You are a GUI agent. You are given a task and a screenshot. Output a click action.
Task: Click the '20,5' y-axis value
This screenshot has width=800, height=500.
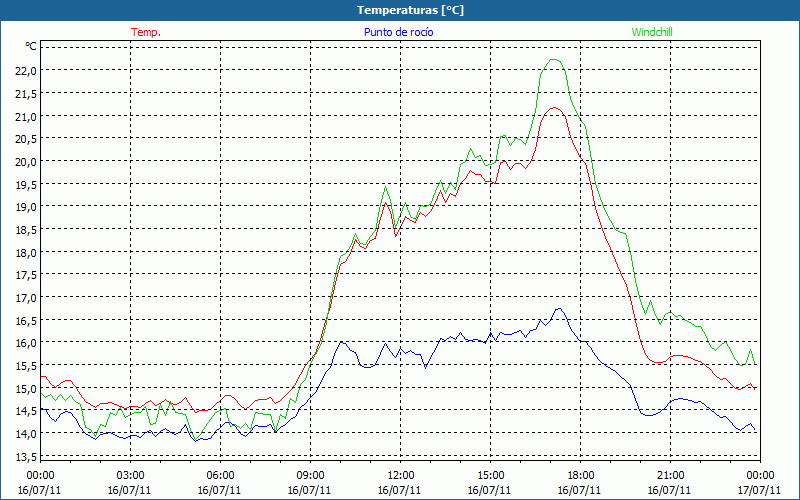[27, 139]
